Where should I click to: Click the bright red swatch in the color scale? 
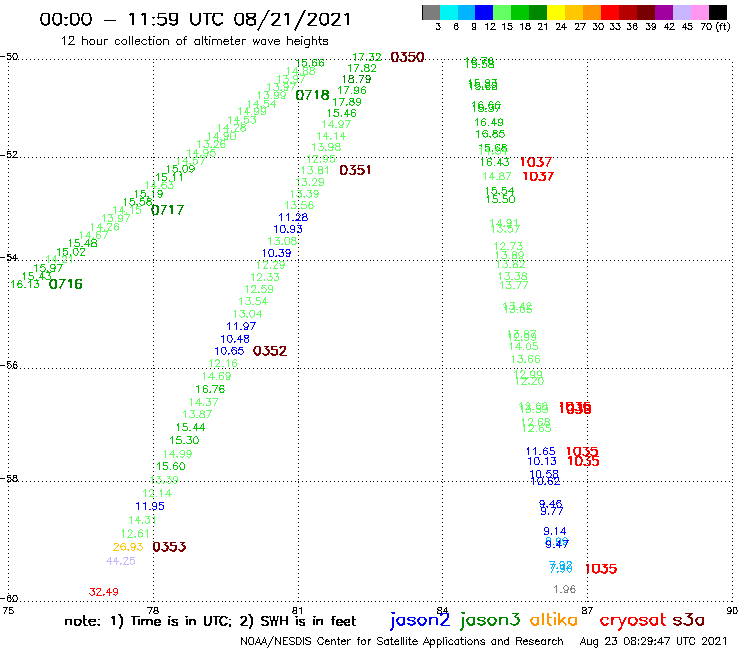609,12
